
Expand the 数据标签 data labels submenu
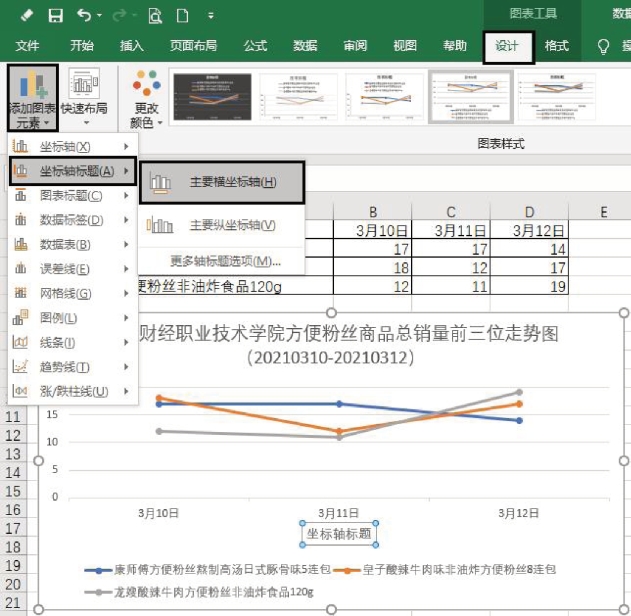pos(72,220)
